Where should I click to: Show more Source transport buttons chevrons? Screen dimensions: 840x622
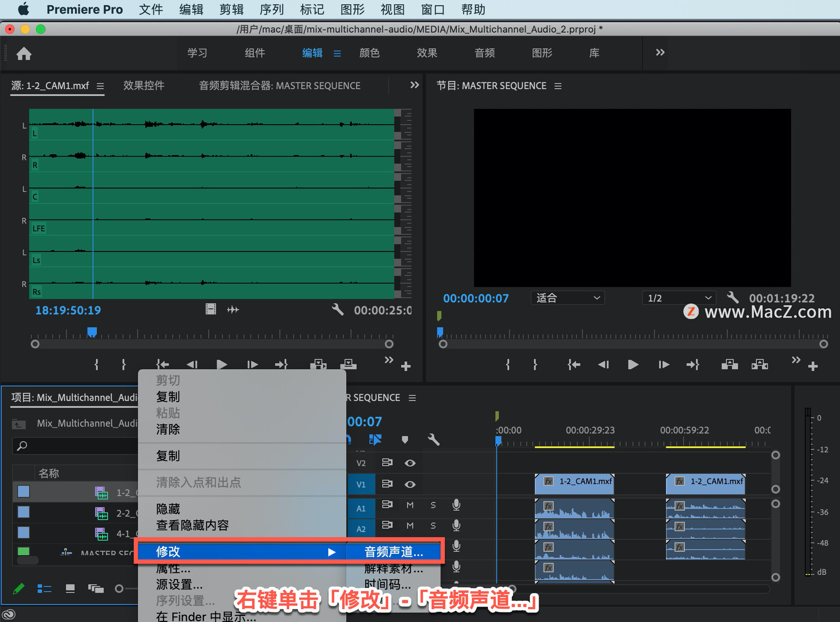tap(388, 360)
